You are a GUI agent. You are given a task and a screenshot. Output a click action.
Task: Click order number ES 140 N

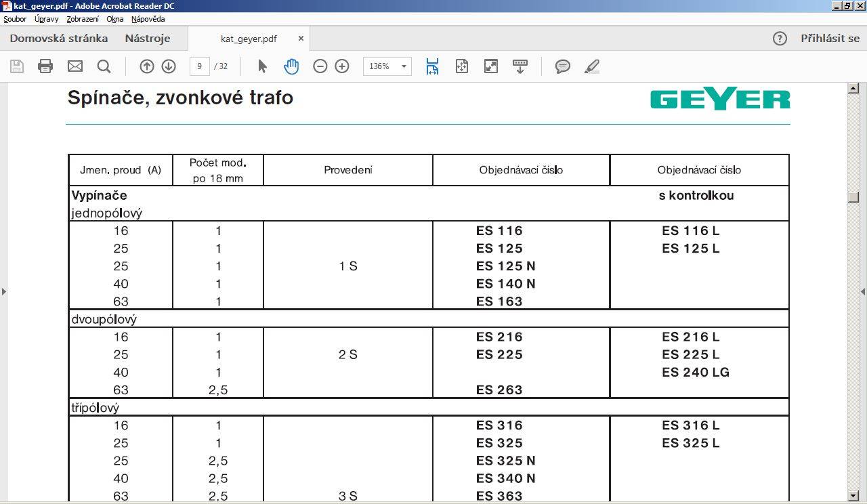pyautogui.click(x=506, y=284)
